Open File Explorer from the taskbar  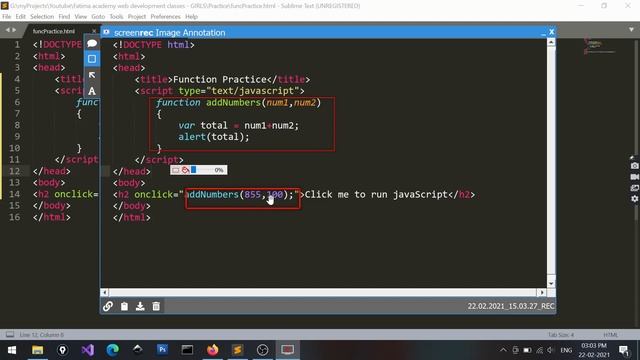[x=38, y=350]
